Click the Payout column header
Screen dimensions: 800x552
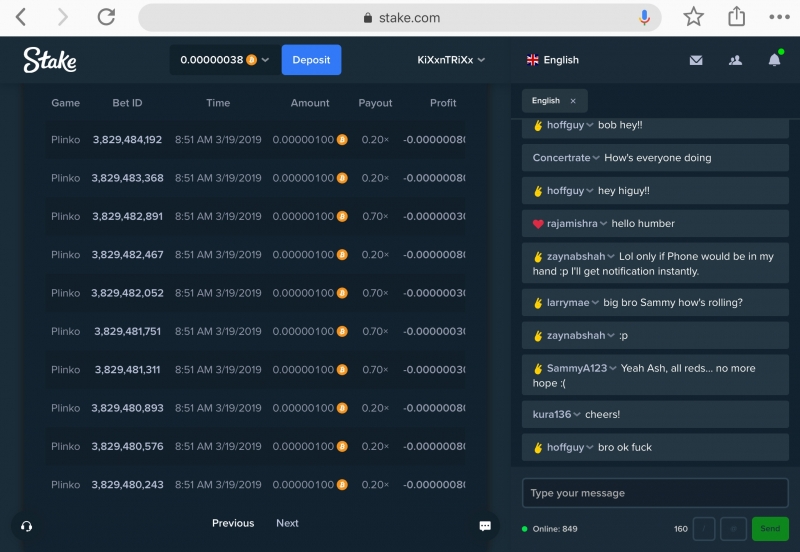click(375, 103)
